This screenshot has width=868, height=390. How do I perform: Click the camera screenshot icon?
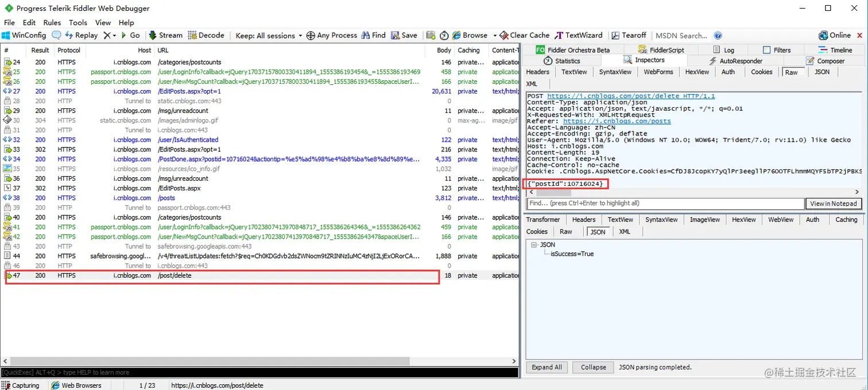(431, 35)
